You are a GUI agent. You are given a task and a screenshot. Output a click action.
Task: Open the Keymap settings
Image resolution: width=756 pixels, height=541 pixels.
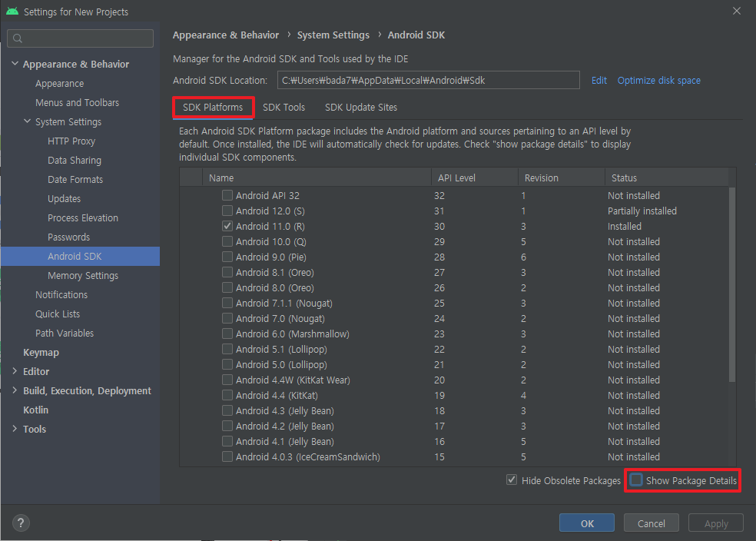tap(41, 353)
